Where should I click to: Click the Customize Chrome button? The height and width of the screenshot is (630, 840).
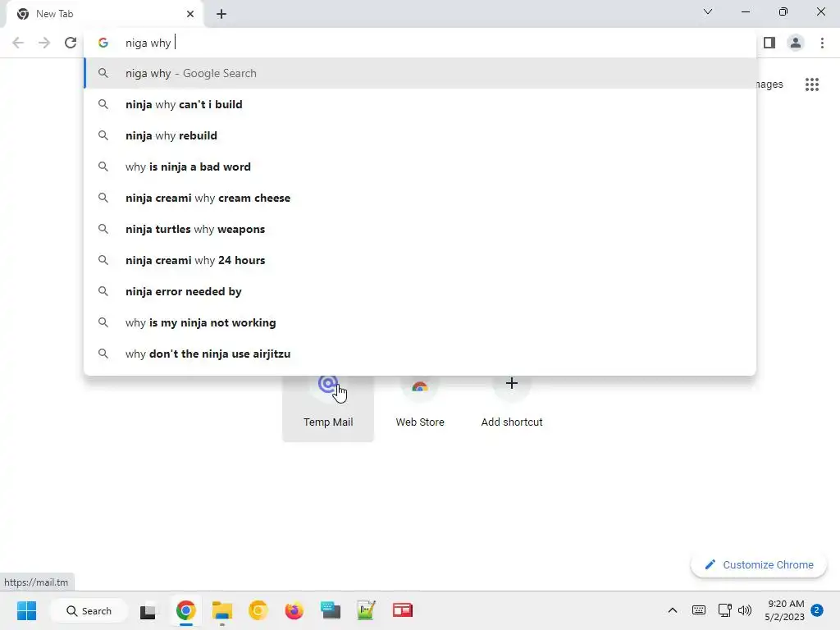coord(759,564)
